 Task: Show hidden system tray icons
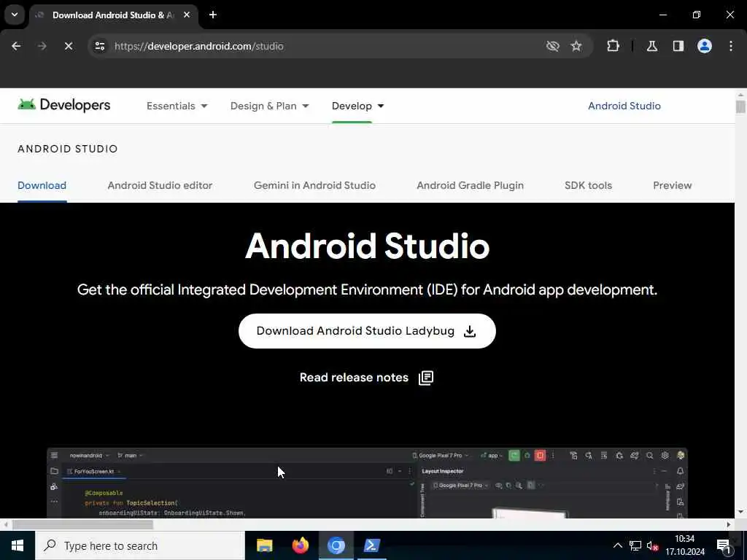(x=617, y=545)
